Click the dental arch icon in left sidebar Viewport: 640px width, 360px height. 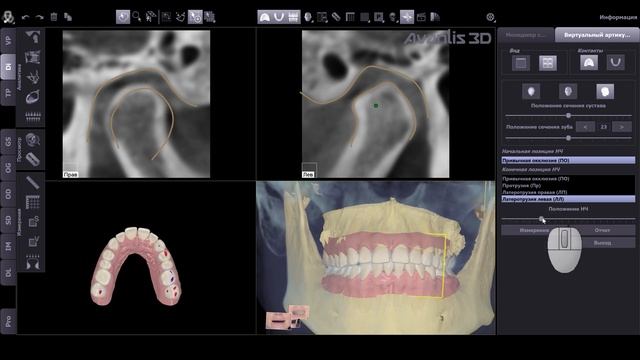pyautogui.click(x=33, y=97)
